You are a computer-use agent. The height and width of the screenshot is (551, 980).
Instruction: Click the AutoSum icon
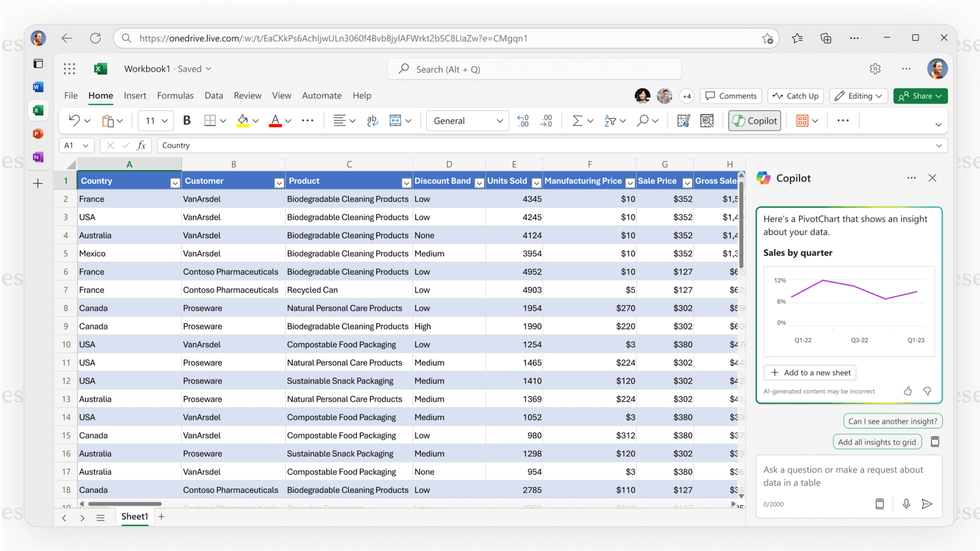coord(576,121)
